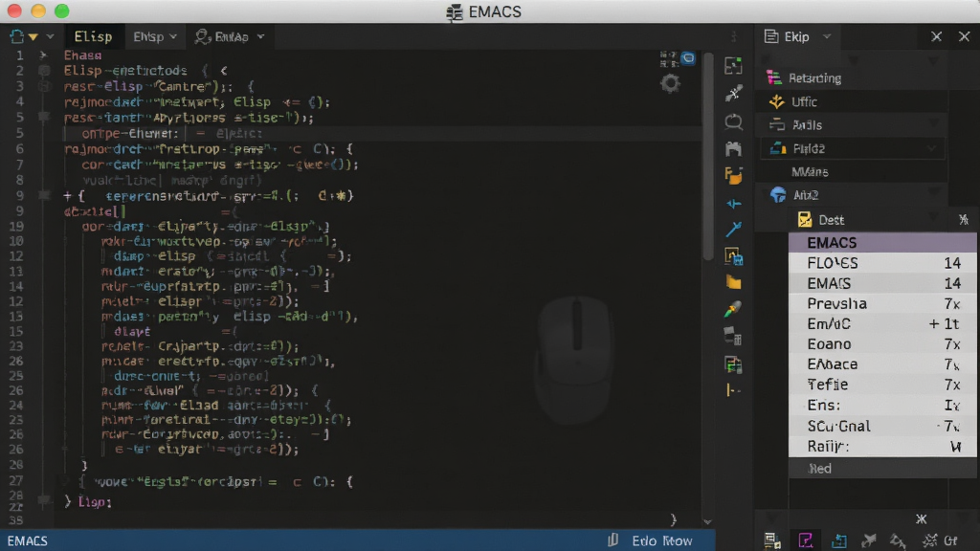Choose the EMACS 14 menu entry
980x551 pixels.
tap(881, 283)
